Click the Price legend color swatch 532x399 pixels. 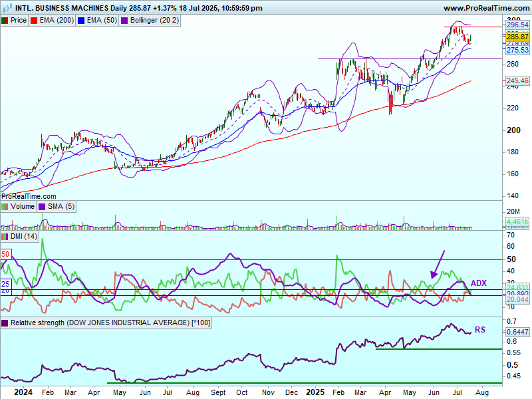pos(5,21)
